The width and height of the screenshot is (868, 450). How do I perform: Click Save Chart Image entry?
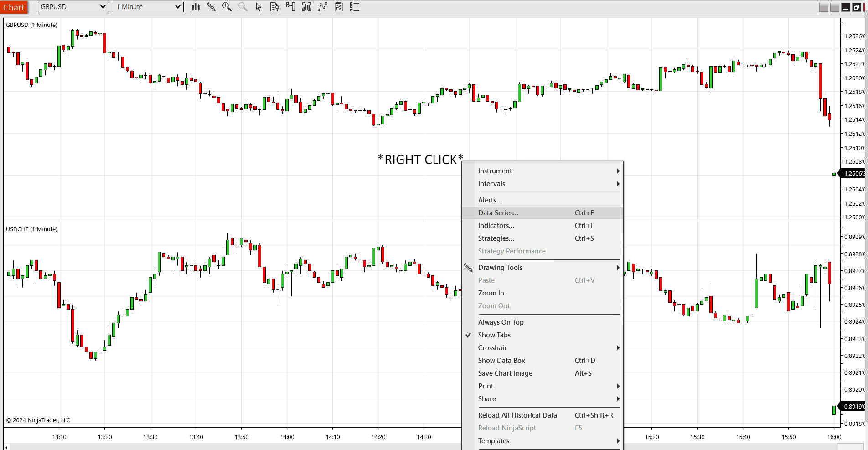pyautogui.click(x=505, y=373)
